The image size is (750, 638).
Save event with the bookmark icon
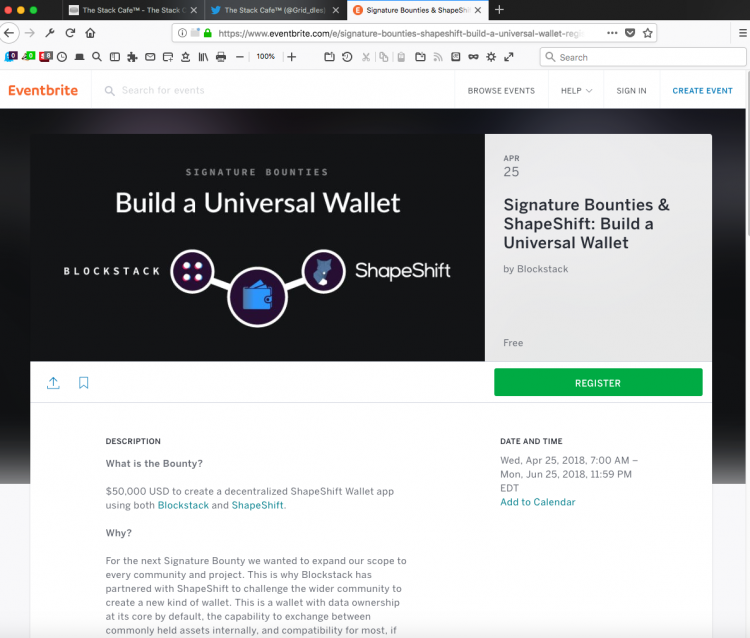(x=84, y=383)
